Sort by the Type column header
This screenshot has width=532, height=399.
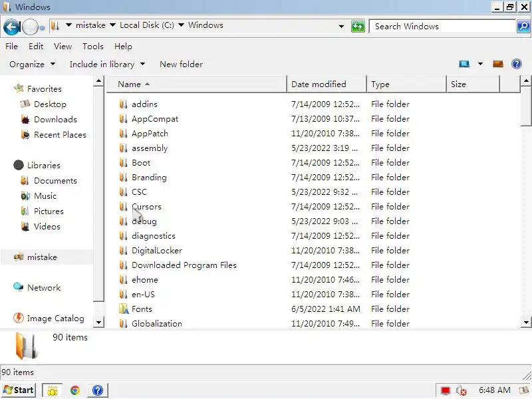[406, 84]
